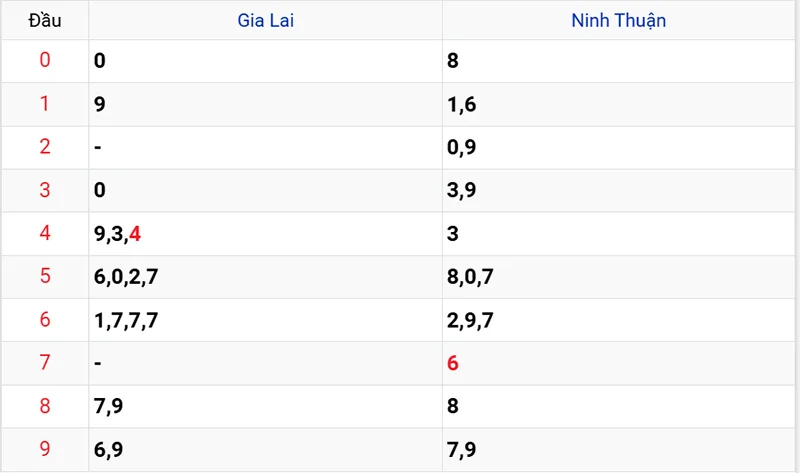Click the red 6 in Ninh Thuận row 7
The width and height of the screenshot is (800, 473).
point(453,363)
